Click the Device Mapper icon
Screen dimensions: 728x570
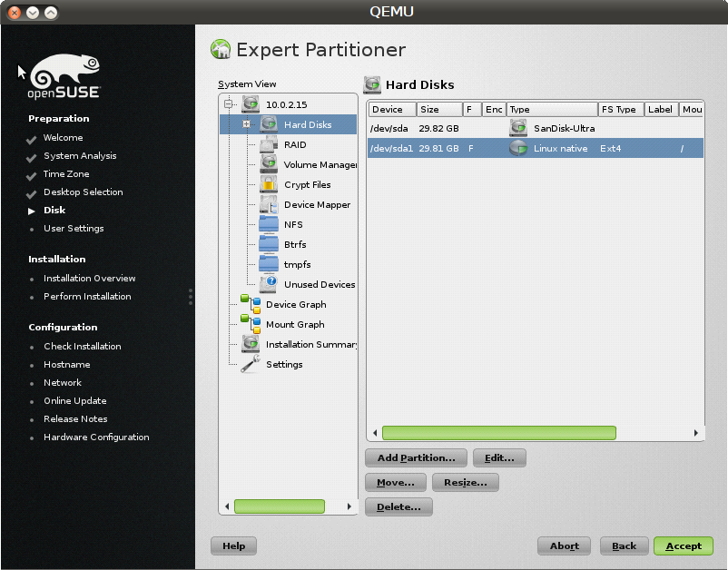269,204
